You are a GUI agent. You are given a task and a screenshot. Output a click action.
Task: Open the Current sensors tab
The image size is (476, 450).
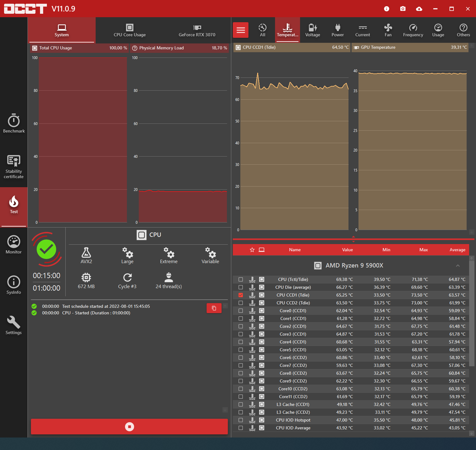[363, 30]
